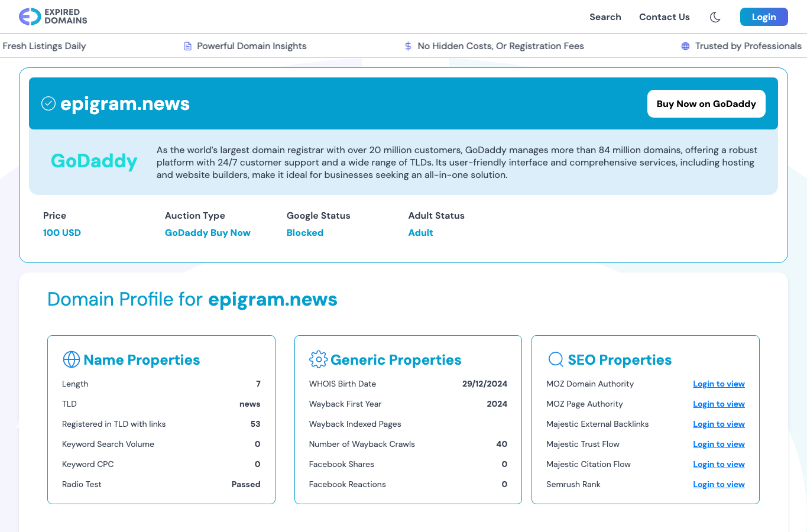The image size is (807, 532).
Task: Click Login to view for Majestic Trust Flow
Action: click(x=719, y=445)
